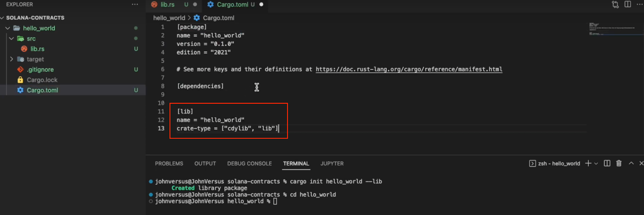Click the open changes compare icon
644x215 pixels.
[x=615, y=4]
